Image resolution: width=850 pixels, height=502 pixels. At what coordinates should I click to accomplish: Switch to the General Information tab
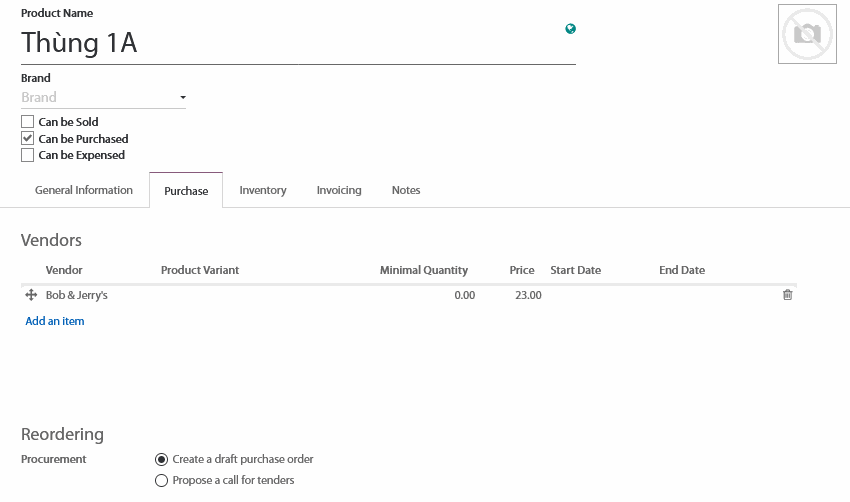[x=84, y=190]
